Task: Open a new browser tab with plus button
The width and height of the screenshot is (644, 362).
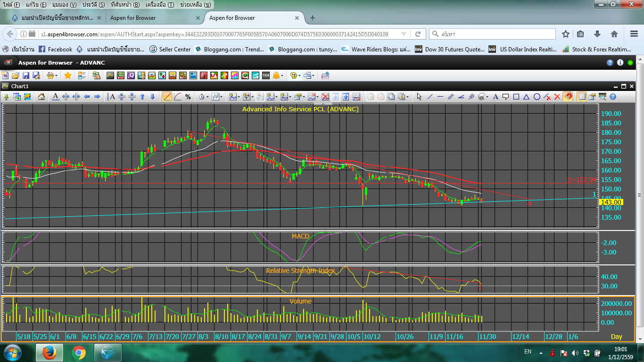Action: click(312, 18)
